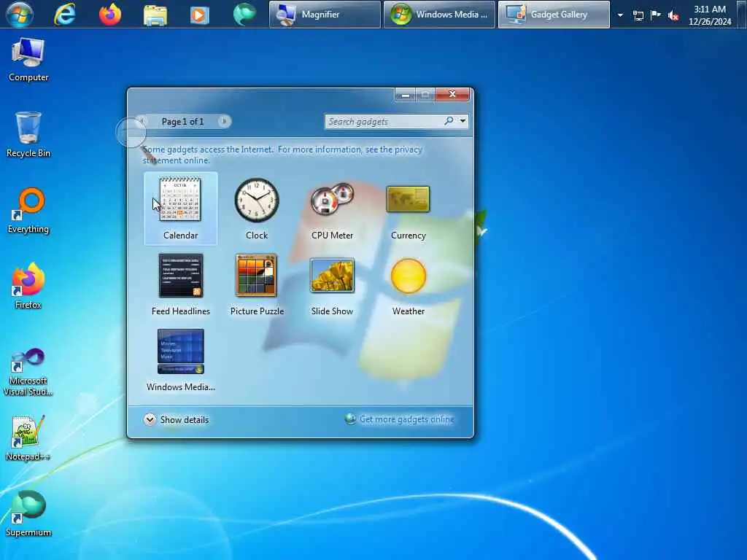Select the Recycle Bin desktop icon
The height and width of the screenshot is (560, 747).
click(28, 135)
